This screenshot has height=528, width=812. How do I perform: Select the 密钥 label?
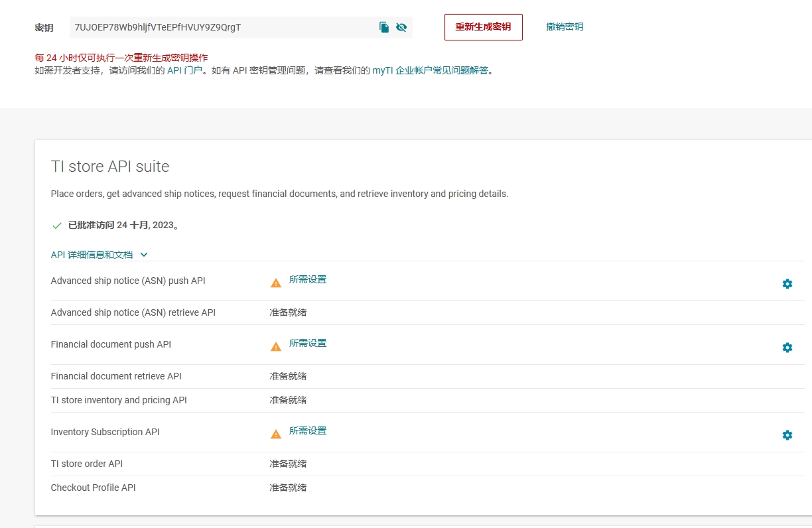44,28
